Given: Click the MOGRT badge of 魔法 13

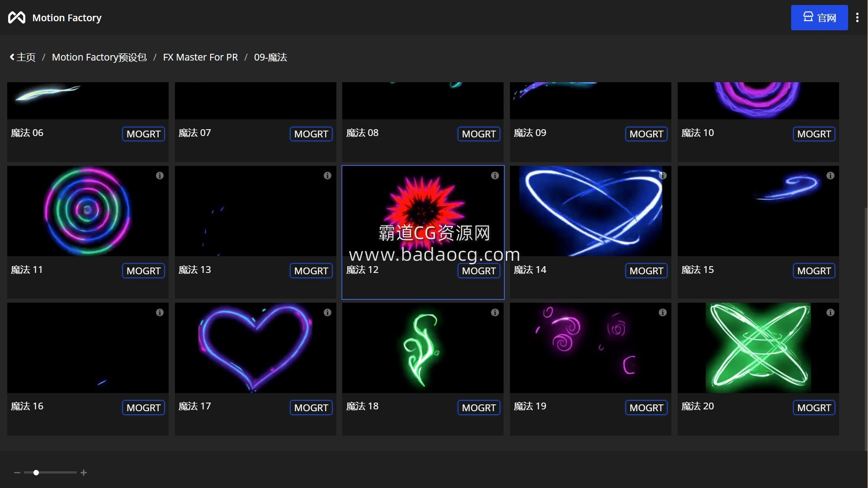Looking at the screenshot, I should pyautogui.click(x=311, y=271).
